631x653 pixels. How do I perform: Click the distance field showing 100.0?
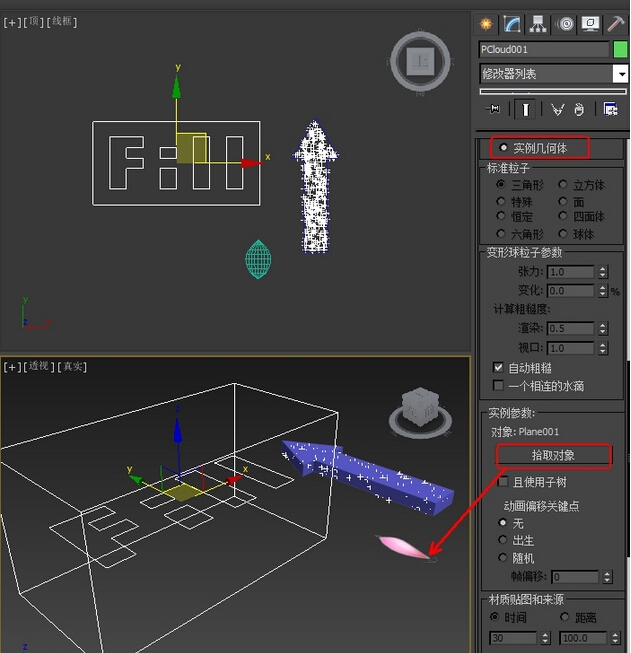[583, 638]
